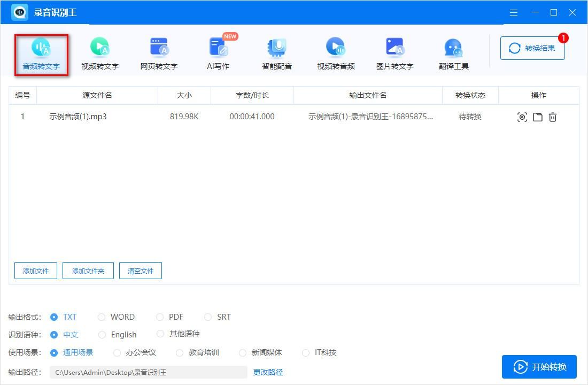Image resolution: width=588 pixels, height=385 pixels.
Task: Select WORD output format
Action: click(116, 317)
